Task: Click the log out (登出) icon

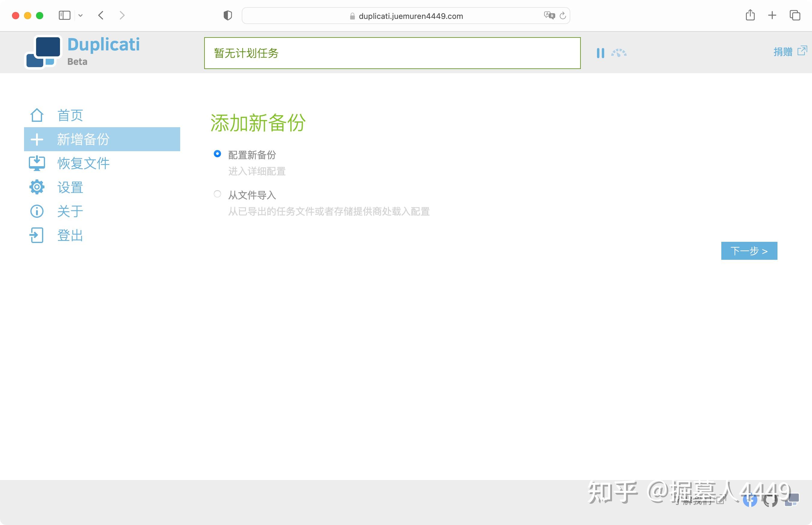Action: (x=37, y=235)
